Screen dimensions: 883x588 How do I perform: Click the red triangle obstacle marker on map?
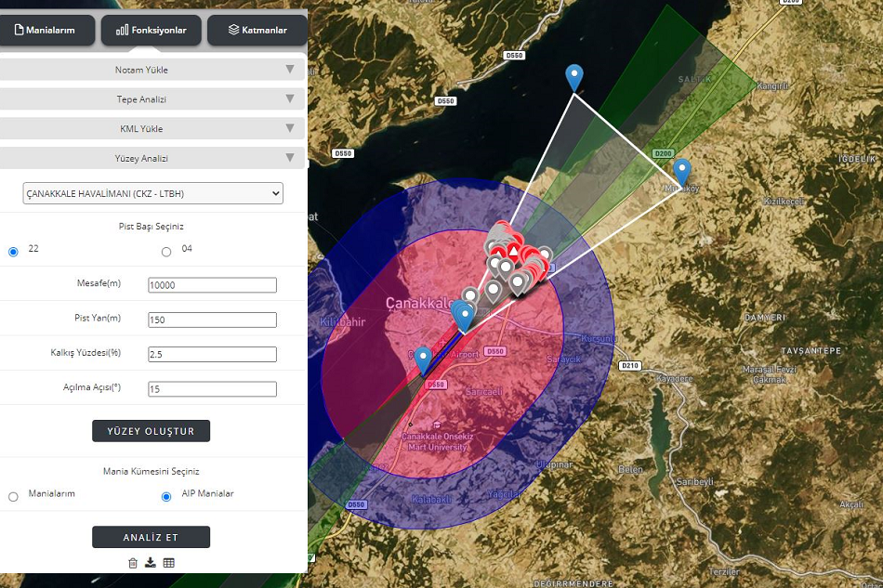[x=512, y=251]
